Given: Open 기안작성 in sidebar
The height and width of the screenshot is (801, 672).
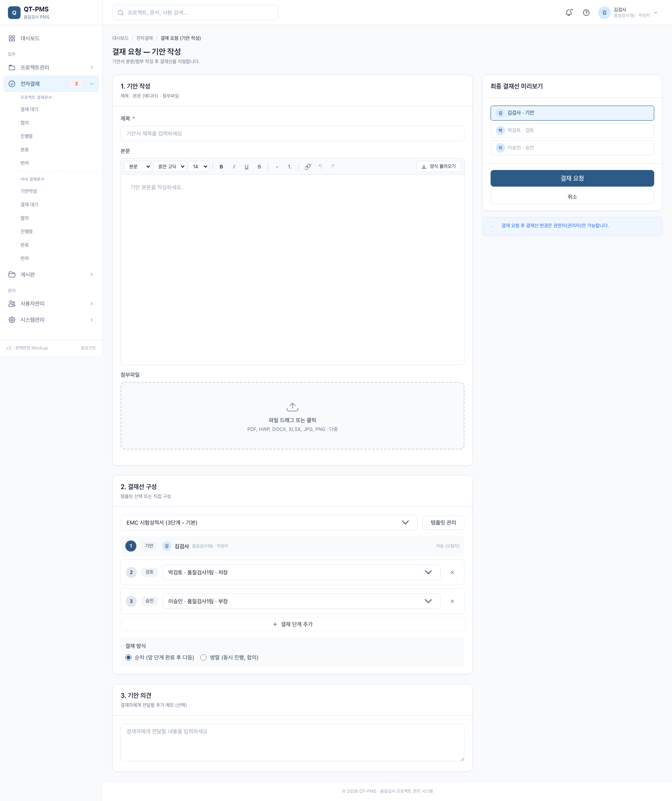Looking at the screenshot, I should pyautogui.click(x=28, y=191).
